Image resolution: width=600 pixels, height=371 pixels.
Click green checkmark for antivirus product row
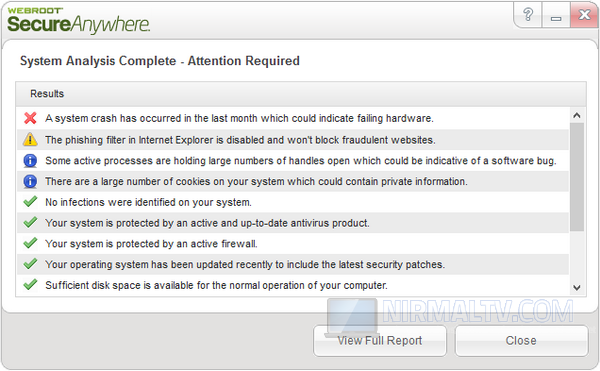pyautogui.click(x=30, y=222)
